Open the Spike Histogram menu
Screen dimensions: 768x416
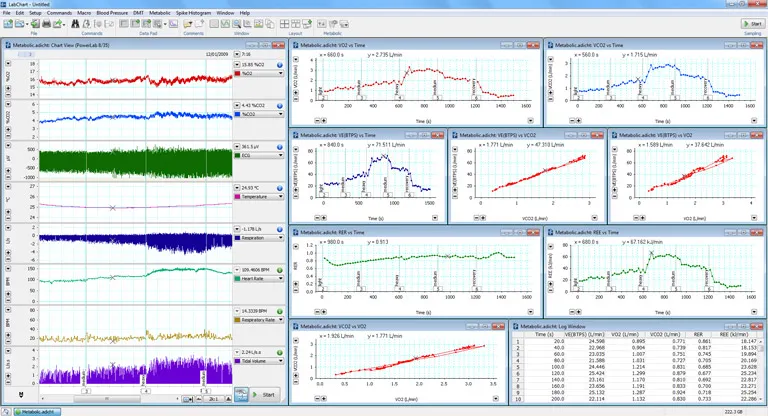tap(193, 12)
